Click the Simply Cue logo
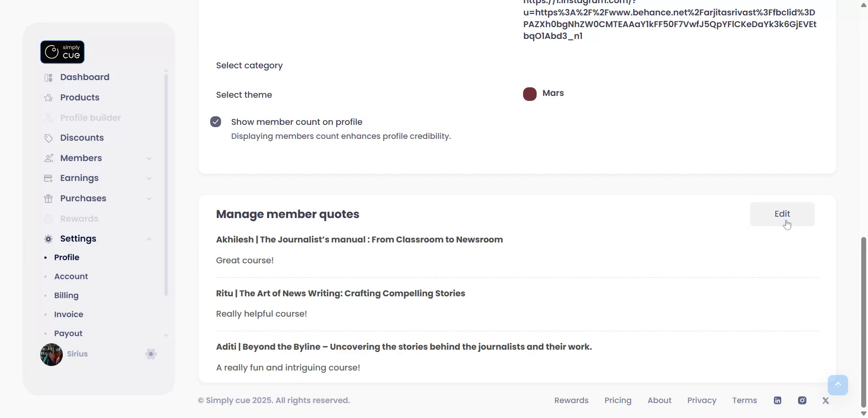The image size is (868, 418). [62, 52]
